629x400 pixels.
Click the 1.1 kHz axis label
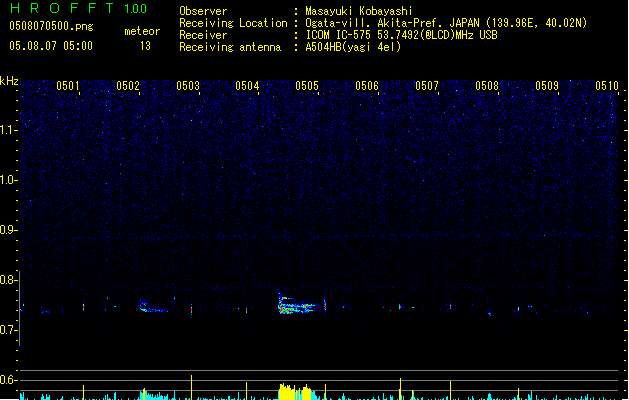pyautogui.click(x=9, y=130)
